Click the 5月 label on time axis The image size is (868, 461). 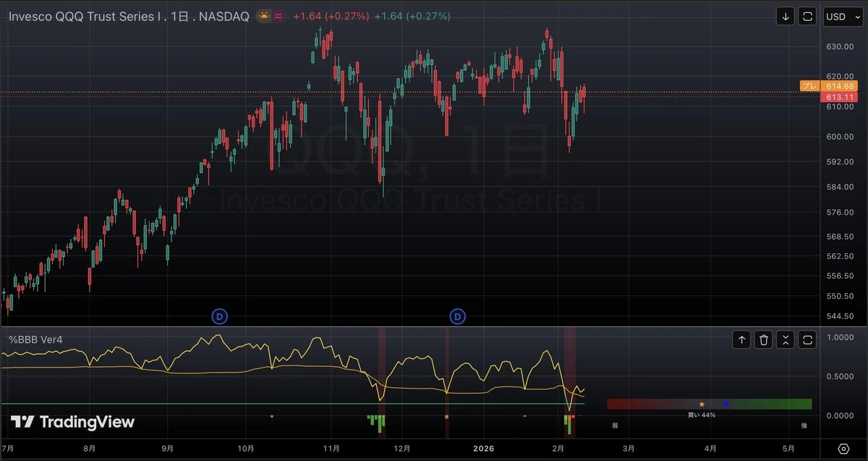click(790, 449)
